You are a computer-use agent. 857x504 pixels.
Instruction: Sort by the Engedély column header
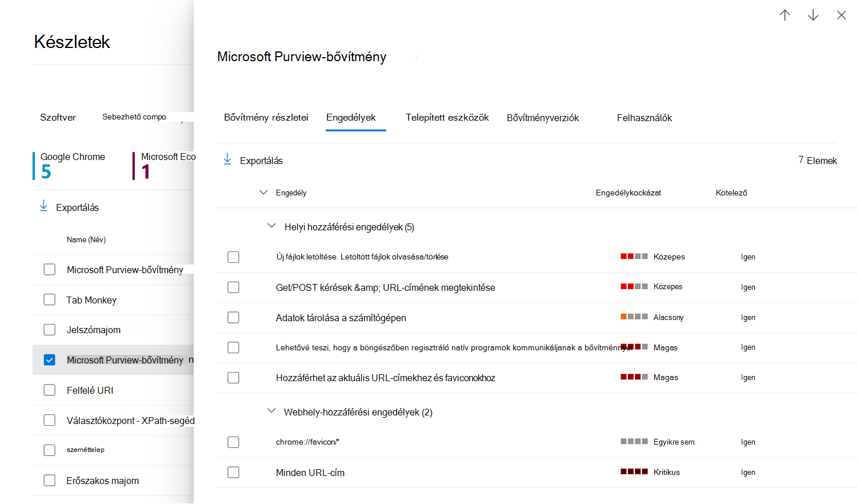click(x=291, y=193)
